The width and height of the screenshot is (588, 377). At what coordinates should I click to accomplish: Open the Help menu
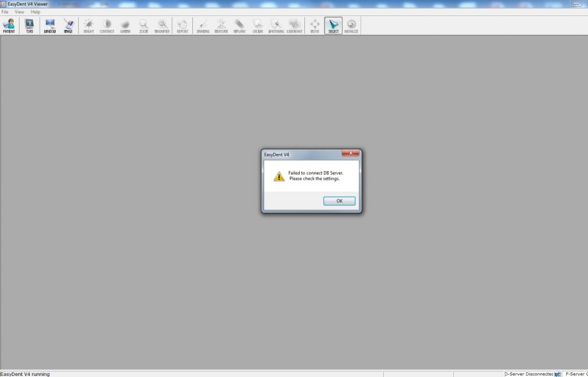pos(36,12)
